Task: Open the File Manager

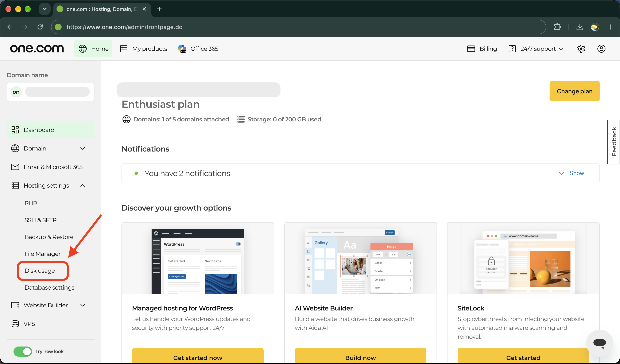Action: 42,254
